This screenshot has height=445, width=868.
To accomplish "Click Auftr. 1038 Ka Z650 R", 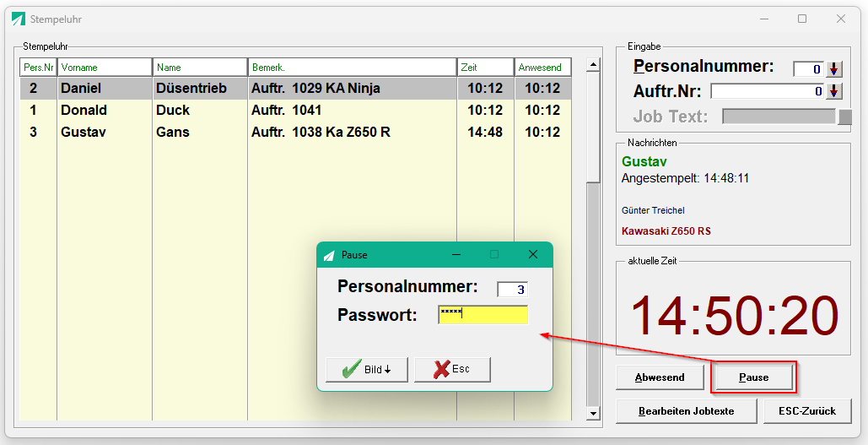I will [x=321, y=132].
